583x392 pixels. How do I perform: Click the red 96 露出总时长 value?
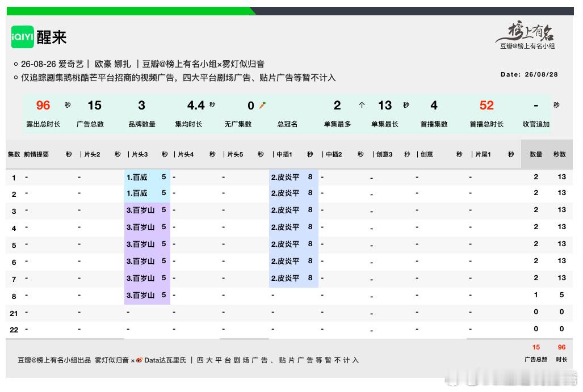tap(43, 105)
